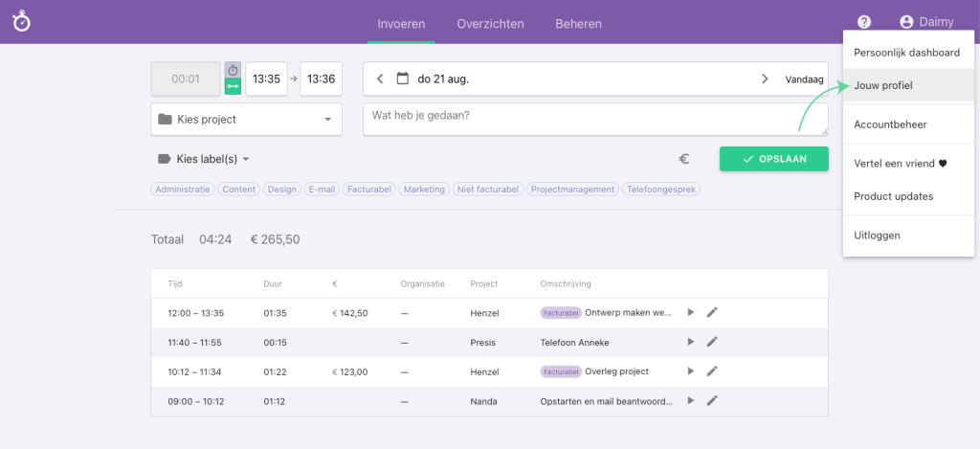Go to previous day with left chevron

coord(380,79)
